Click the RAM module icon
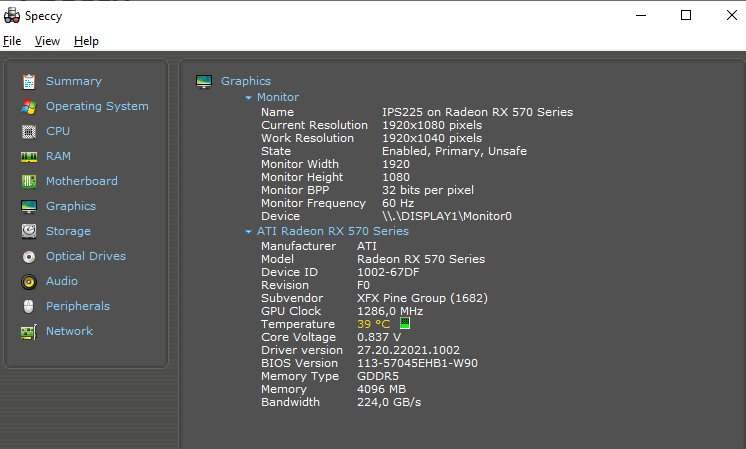Viewport: 746px width, 449px height. click(x=29, y=156)
